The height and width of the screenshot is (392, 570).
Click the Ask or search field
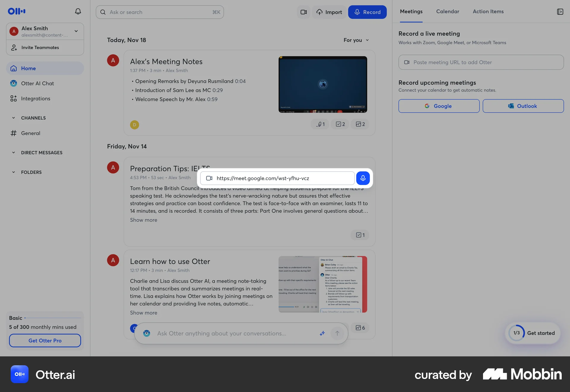point(160,12)
